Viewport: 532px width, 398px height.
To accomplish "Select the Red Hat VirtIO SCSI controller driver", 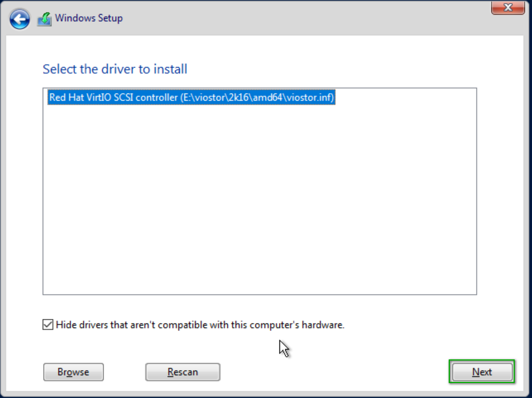I will [x=191, y=97].
